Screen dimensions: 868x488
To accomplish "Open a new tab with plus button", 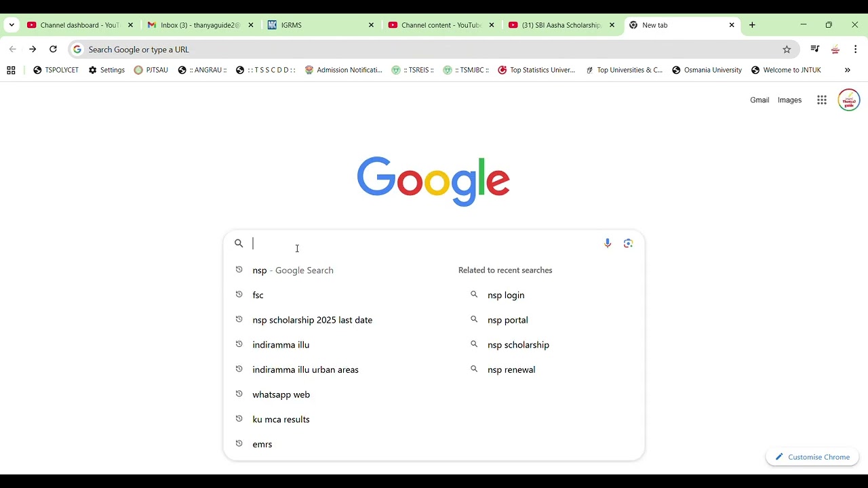I will point(752,25).
